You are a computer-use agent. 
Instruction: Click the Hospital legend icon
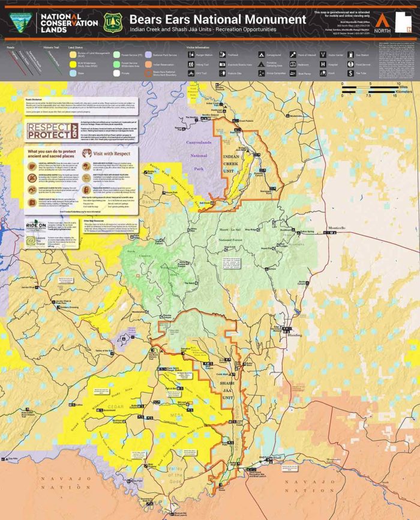pyautogui.click(x=324, y=62)
